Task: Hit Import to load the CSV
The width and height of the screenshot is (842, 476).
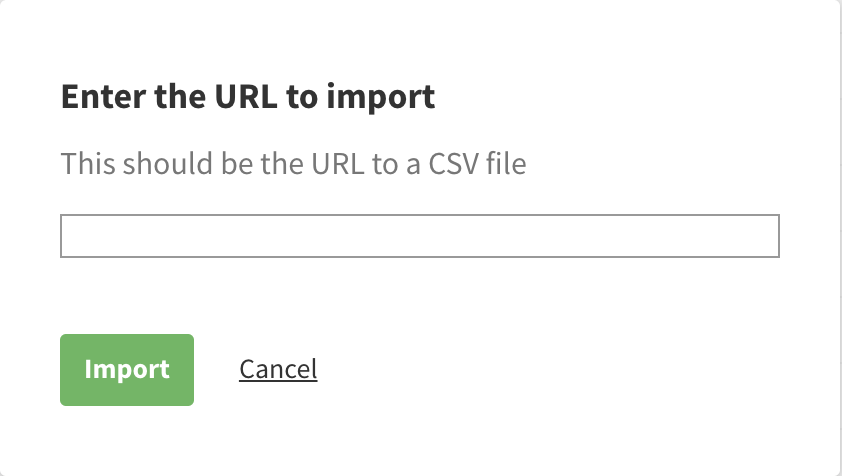Action: pos(127,370)
